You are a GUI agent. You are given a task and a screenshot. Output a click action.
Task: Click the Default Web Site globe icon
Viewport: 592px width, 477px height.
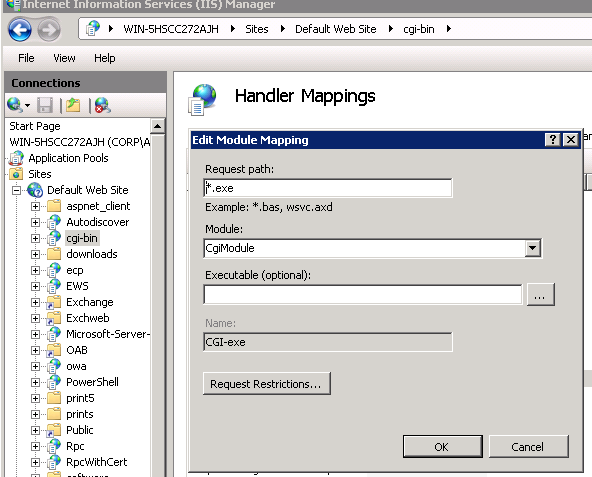pyautogui.click(x=35, y=190)
